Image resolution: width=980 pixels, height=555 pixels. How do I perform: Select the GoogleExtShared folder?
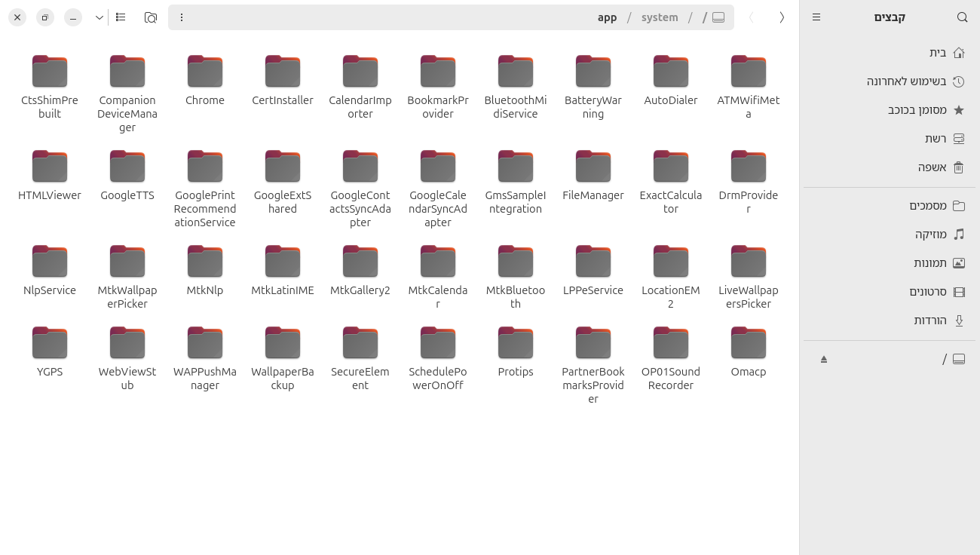coord(283,182)
